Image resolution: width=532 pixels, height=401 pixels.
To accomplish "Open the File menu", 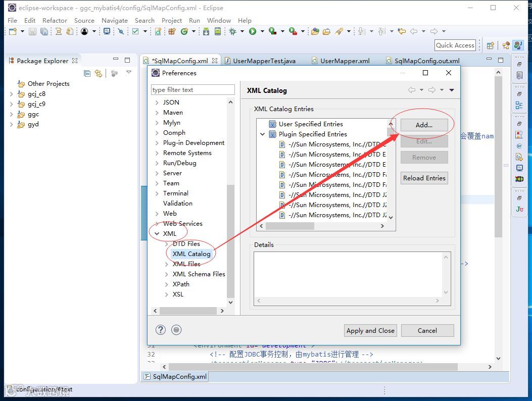I will 12,20.
